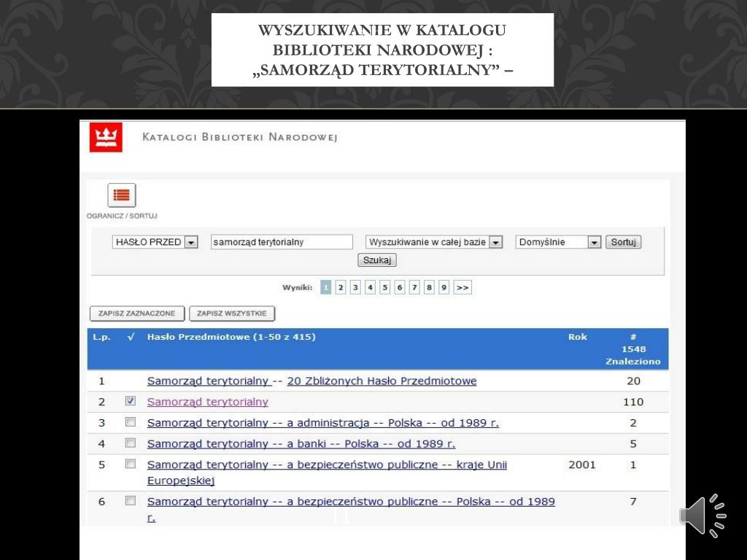
Task: Click the Szukaj button
Action: [x=377, y=260]
